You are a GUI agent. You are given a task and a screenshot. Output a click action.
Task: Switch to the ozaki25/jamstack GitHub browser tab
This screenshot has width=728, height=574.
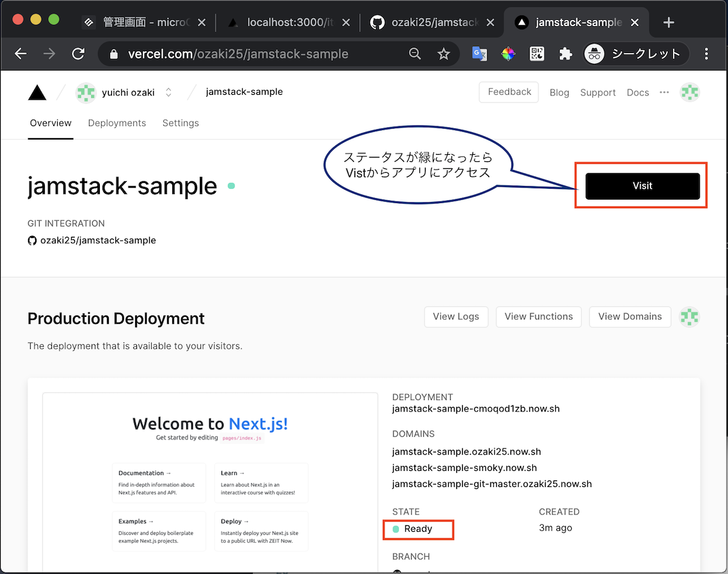[x=433, y=22]
